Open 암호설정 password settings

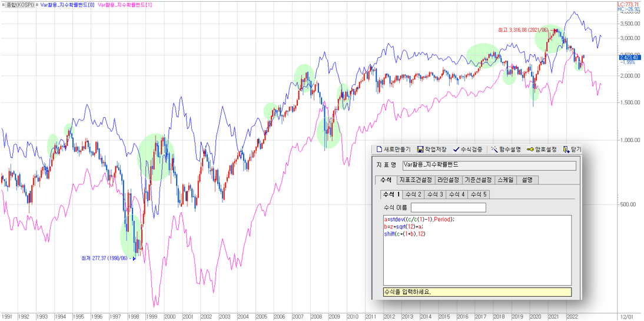(x=542, y=150)
